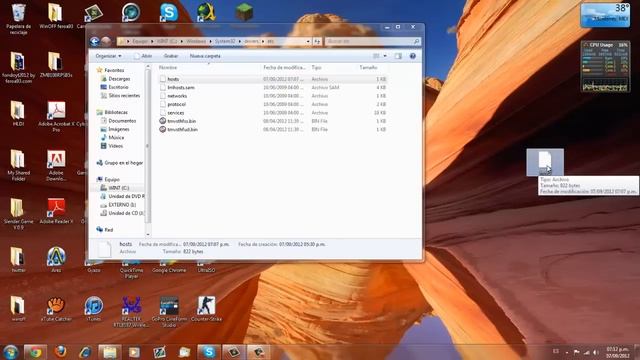Click Abrir in the Explorer toolbar
The image size is (640, 360).
tap(143, 56)
